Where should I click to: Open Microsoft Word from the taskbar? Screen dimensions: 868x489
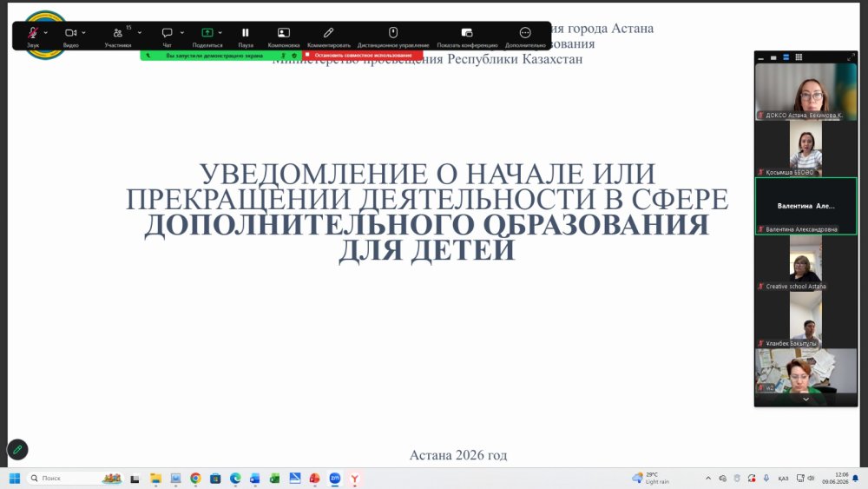tap(254, 479)
